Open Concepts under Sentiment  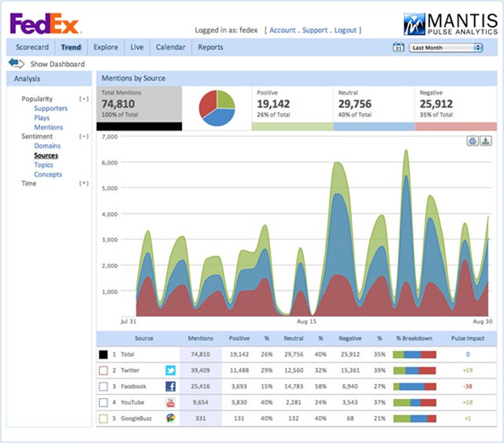(x=48, y=174)
